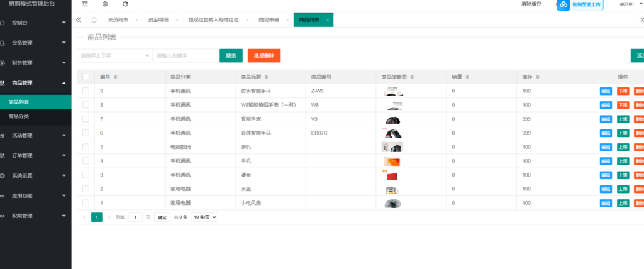Open thumbnail of 彩屏智能手环 product
Viewport: 644px width, 269px height.
(392, 133)
